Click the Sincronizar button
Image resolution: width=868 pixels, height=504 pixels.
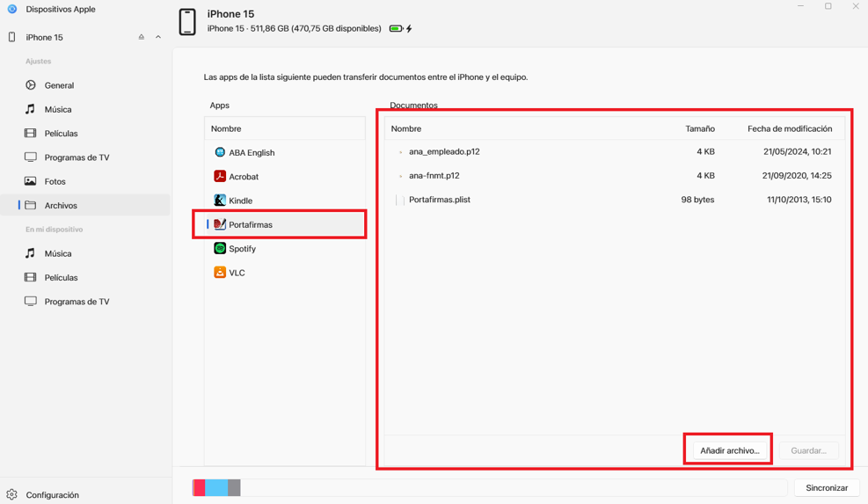click(x=827, y=487)
